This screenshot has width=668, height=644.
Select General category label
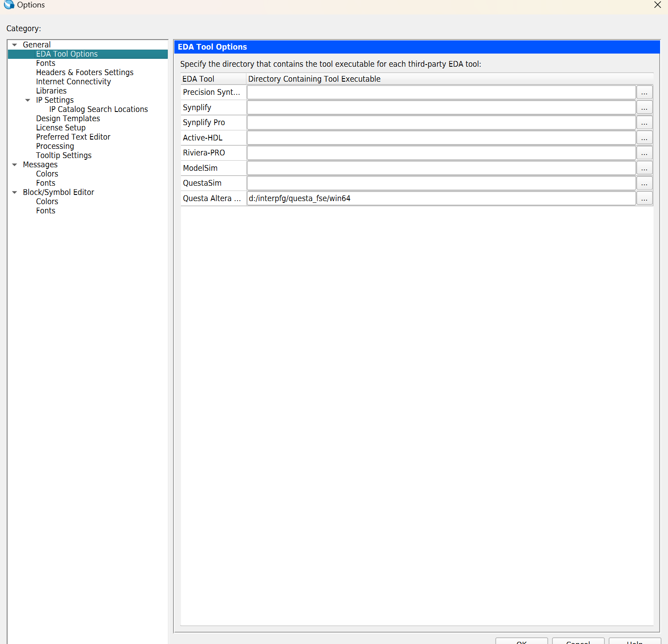36,45
